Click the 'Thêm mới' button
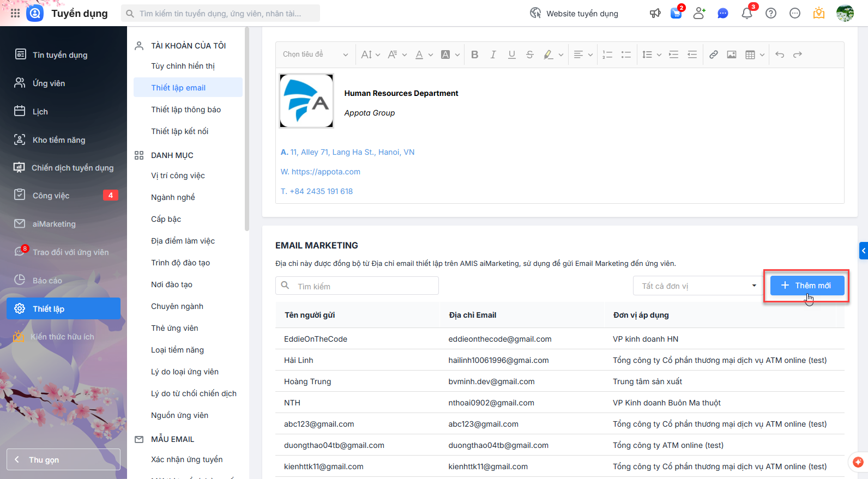Screen dimensions: 868x479 806,286
